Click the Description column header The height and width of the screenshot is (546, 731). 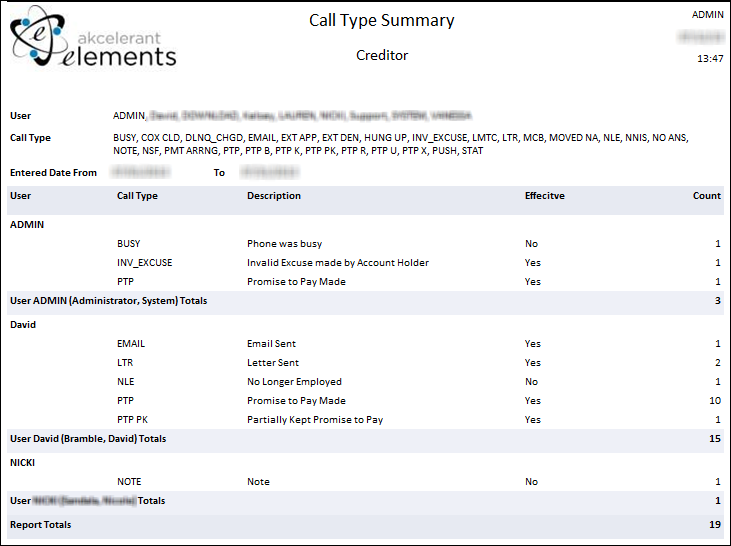point(274,196)
